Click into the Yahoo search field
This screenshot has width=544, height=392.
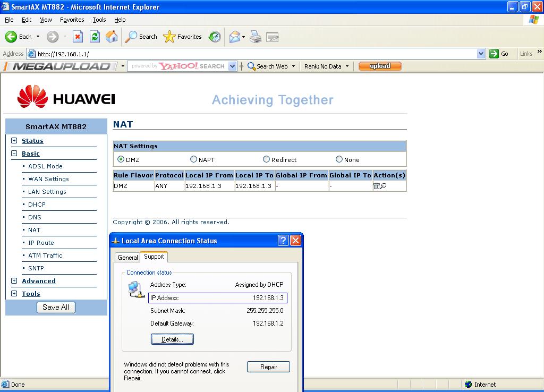(x=178, y=66)
